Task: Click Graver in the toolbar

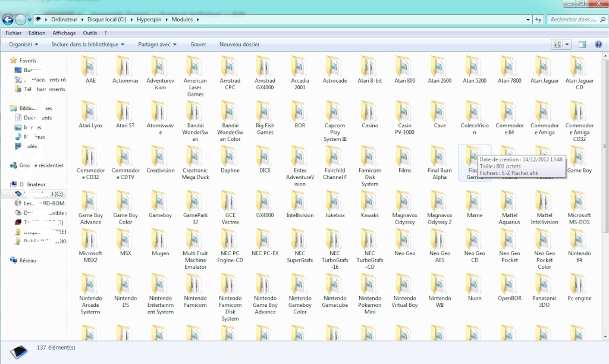Action: [x=198, y=44]
